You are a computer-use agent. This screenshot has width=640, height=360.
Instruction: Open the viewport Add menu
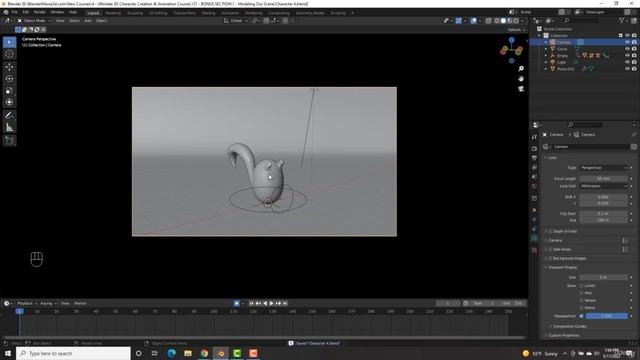click(88, 20)
